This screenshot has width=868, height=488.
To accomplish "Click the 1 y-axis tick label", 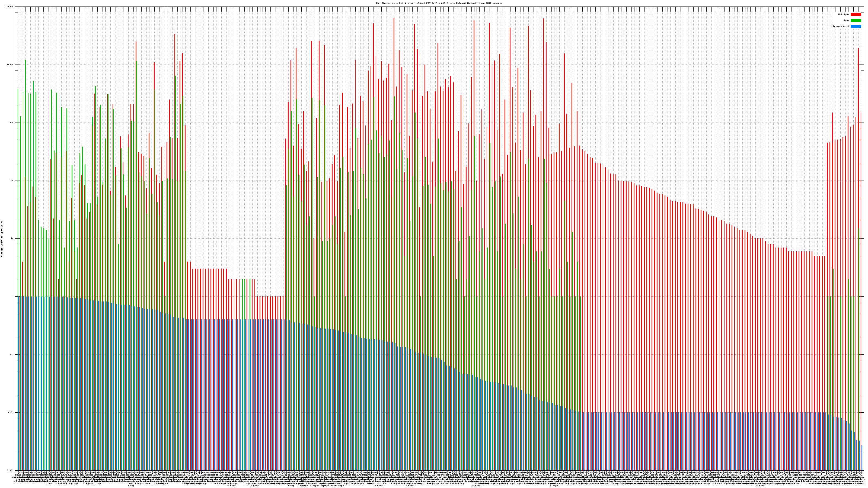I will [x=13, y=296].
